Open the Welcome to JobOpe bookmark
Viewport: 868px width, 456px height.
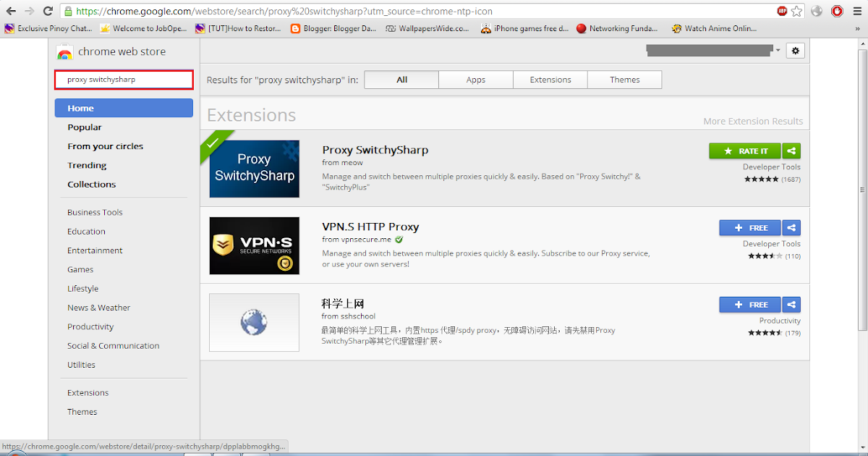[x=144, y=29]
